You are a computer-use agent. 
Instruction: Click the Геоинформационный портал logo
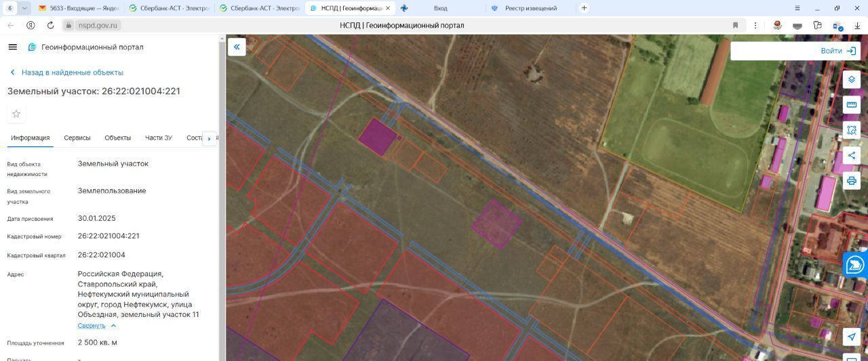point(85,47)
